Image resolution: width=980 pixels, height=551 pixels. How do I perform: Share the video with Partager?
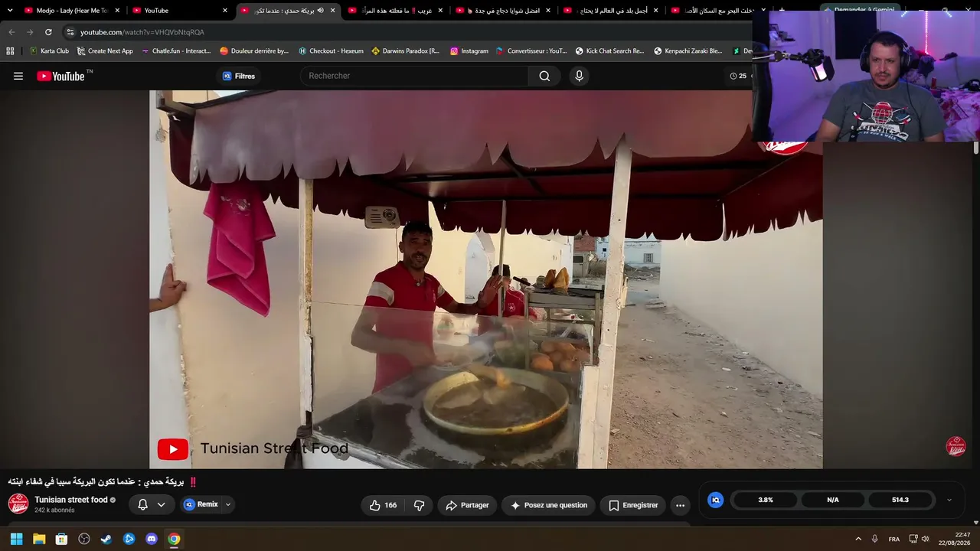pos(467,505)
